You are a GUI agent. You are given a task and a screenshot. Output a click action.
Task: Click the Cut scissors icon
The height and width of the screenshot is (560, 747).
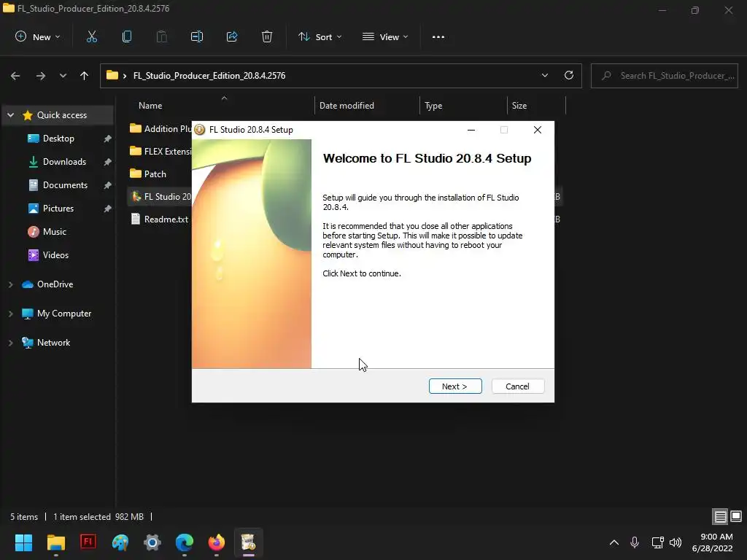point(91,37)
